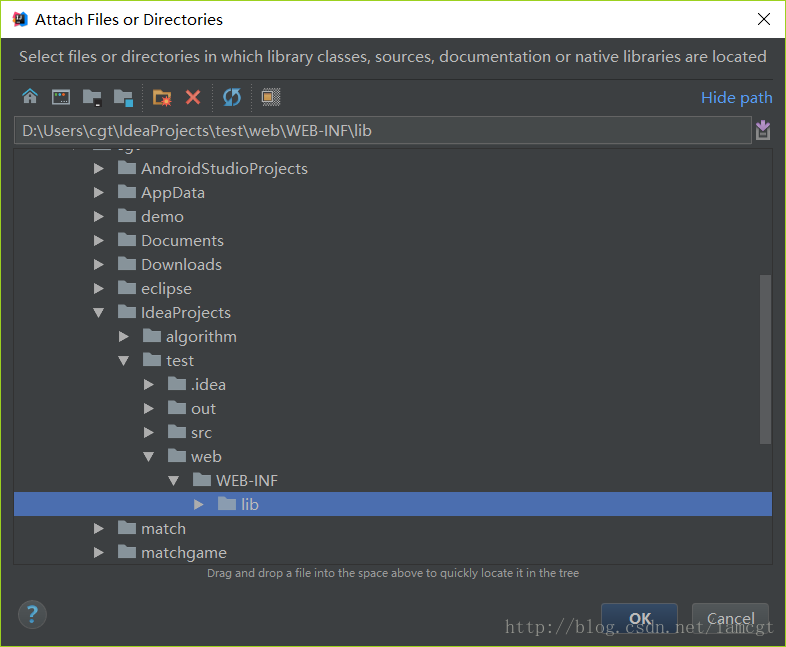Expand the AppData folder
This screenshot has height=647, width=786.
[x=98, y=193]
